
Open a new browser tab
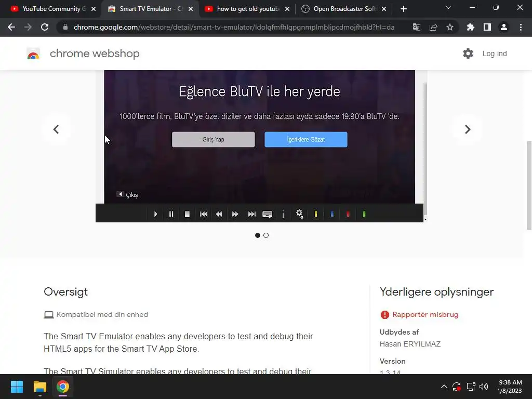pos(403,9)
